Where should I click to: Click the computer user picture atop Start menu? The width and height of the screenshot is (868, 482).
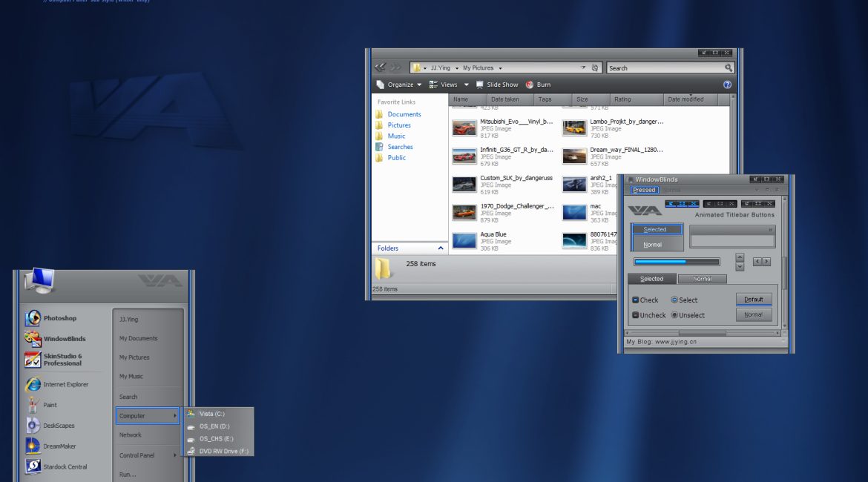[40, 280]
